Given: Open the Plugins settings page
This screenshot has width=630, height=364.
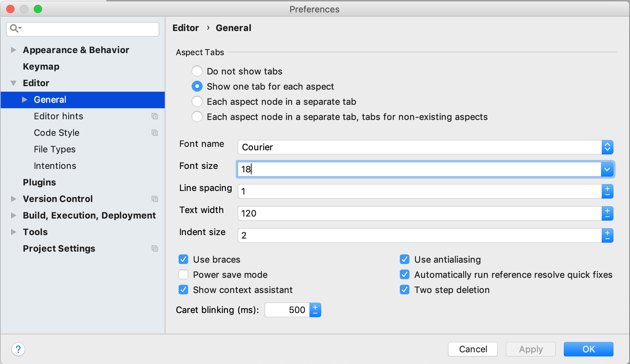Looking at the screenshot, I should tap(39, 182).
